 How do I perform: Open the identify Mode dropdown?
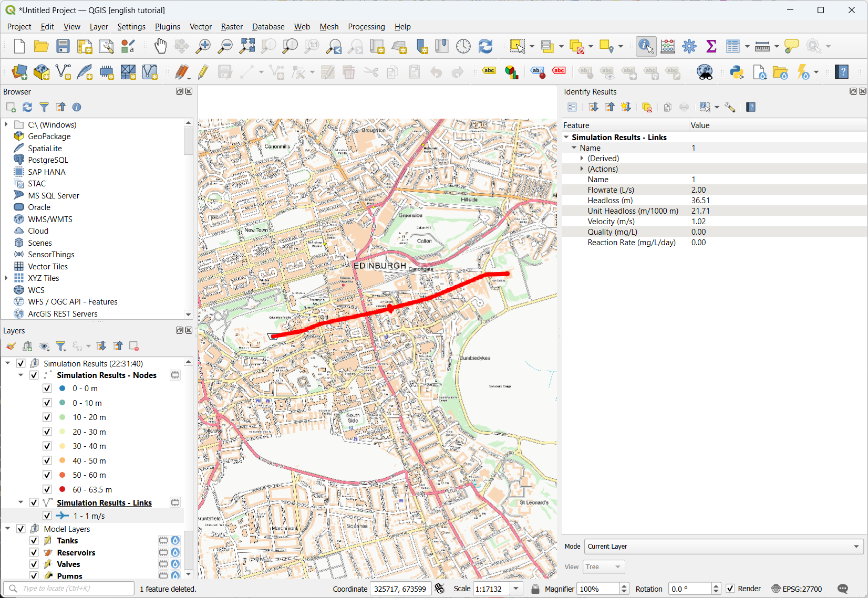pyautogui.click(x=724, y=547)
